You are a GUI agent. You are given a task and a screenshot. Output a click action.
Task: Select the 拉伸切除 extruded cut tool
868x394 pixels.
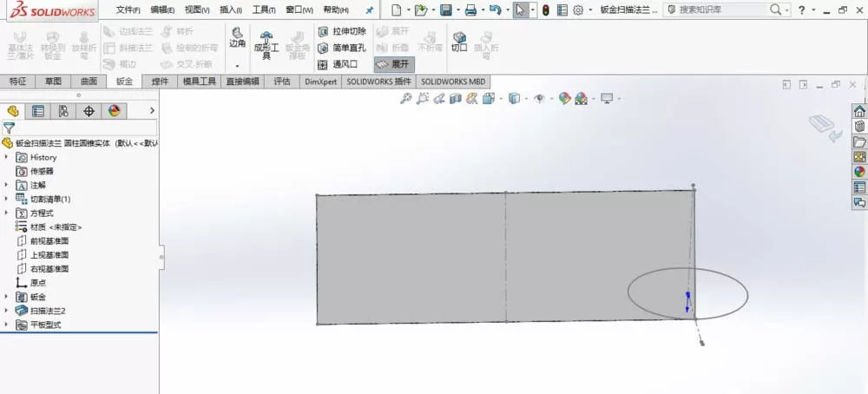pos(342,31)
